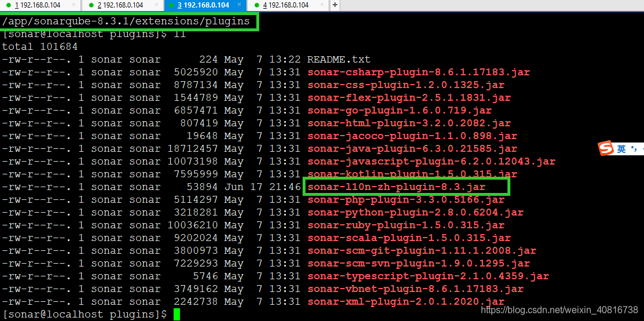Click sonar-typescript-plugin-2.1.0.4359.jar

[428, 276]
